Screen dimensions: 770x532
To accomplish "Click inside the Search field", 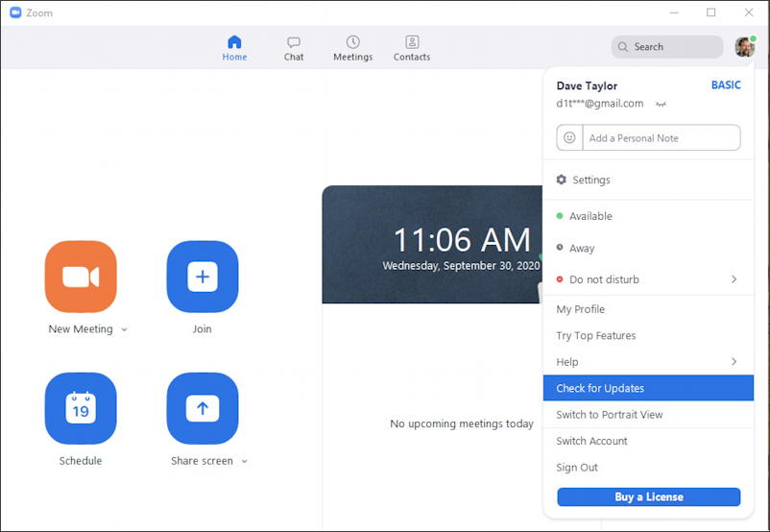I will (667, 47).
